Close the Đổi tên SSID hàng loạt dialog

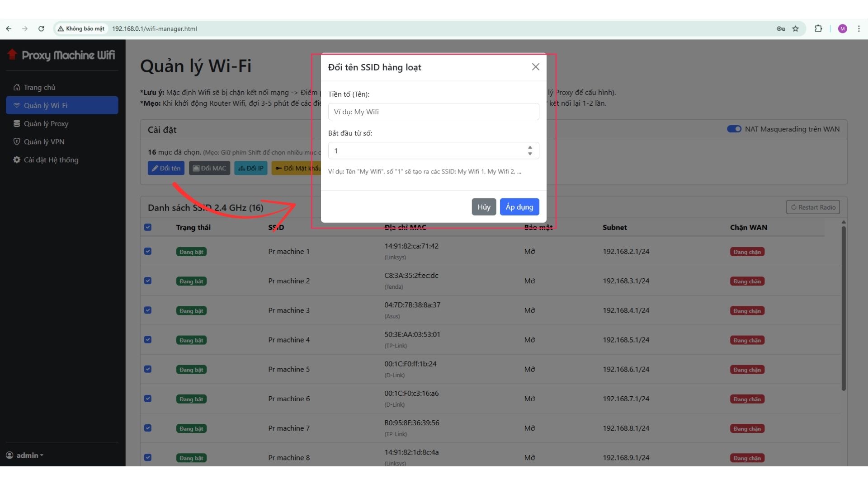tap(536, 67)
